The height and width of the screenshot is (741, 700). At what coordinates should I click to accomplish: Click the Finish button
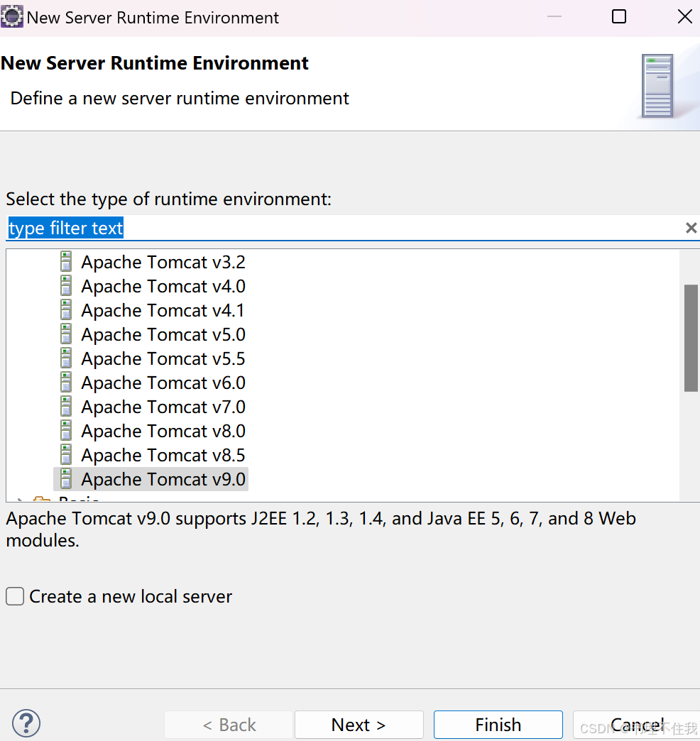tap(498, 725)
